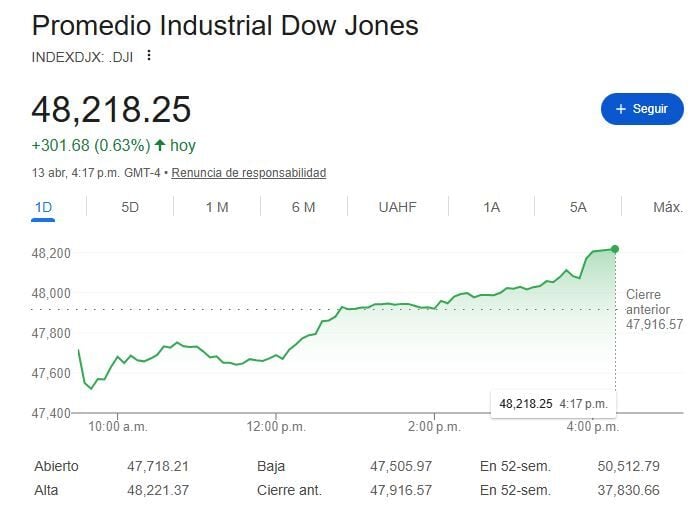Image resolution: width=694 pixels, height=530 pixels.
Task: Click the INDEXDJX: .DJI ticker text
Action: 82,55
